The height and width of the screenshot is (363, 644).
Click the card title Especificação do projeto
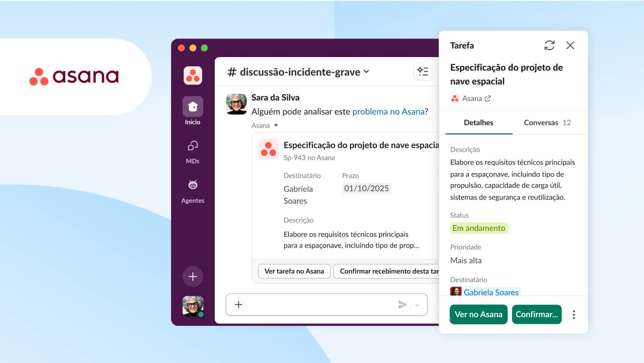coord(361,145)
